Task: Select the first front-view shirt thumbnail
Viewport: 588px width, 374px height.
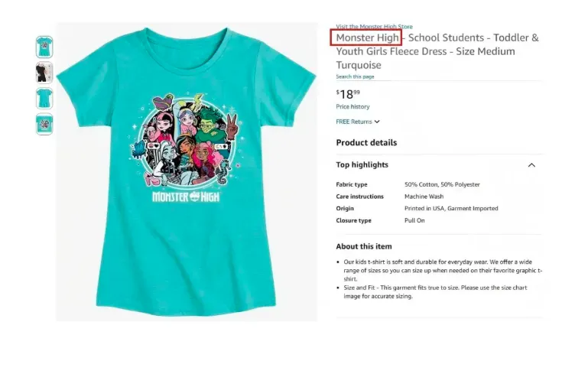Action: (x=44, y=47)
